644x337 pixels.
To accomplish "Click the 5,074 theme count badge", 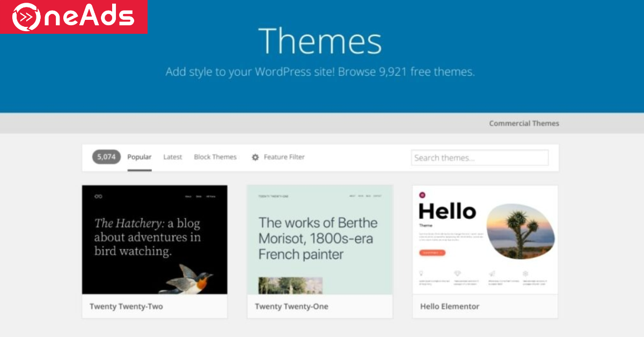I will coord(106,157).
